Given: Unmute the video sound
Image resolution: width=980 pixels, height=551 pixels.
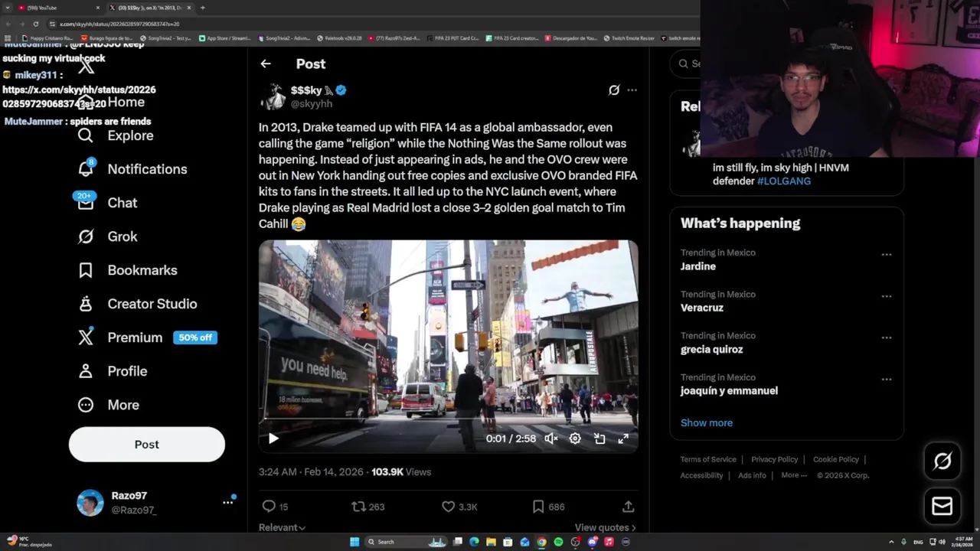Looking at the screenshot, I should coord(550,439).
